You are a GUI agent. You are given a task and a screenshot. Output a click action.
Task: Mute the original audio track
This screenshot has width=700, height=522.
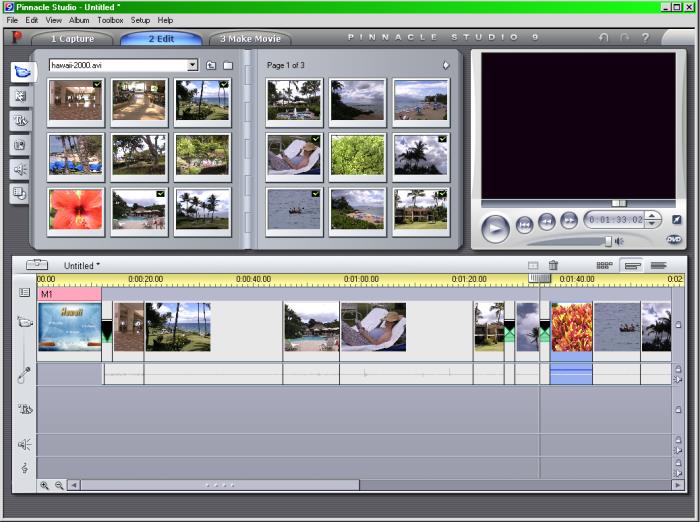[x=678, y=380]
